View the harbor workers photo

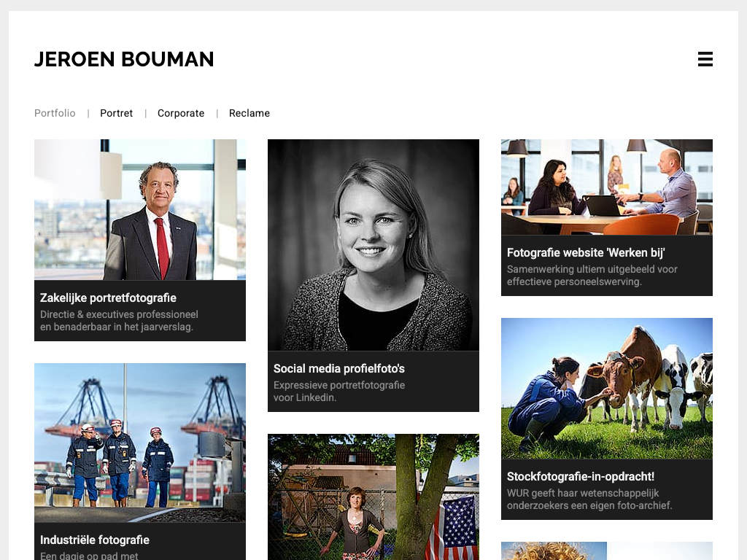[140, 443]
